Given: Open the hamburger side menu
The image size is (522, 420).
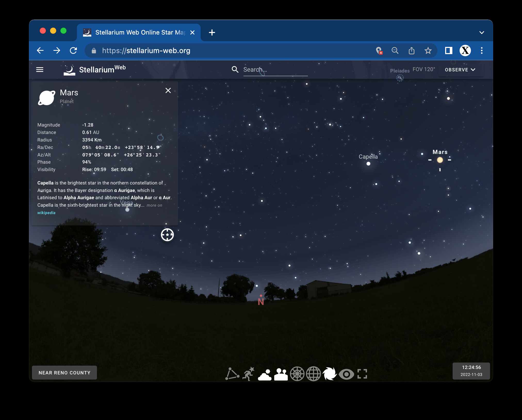Looking at the screenshot, I should click(40, 70).
